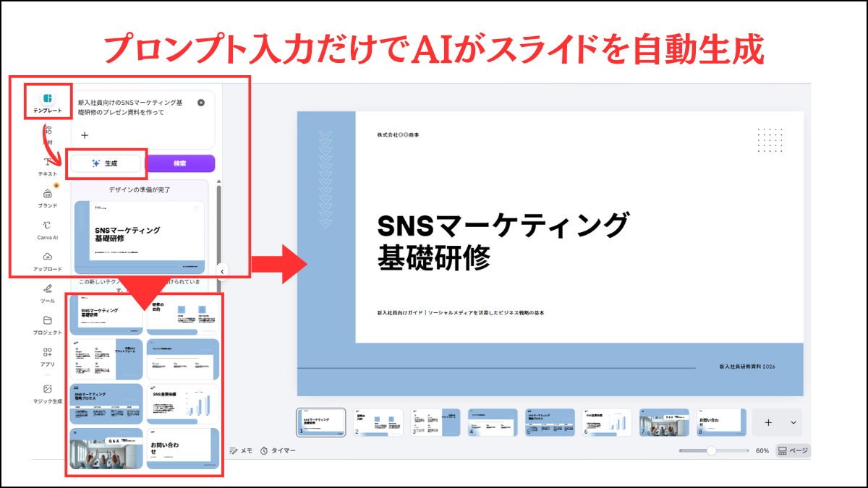Open the テンプレート panel in the sidebar
Image resolution: width=868 pixels, height=488 pixels.
coord(48,102)
